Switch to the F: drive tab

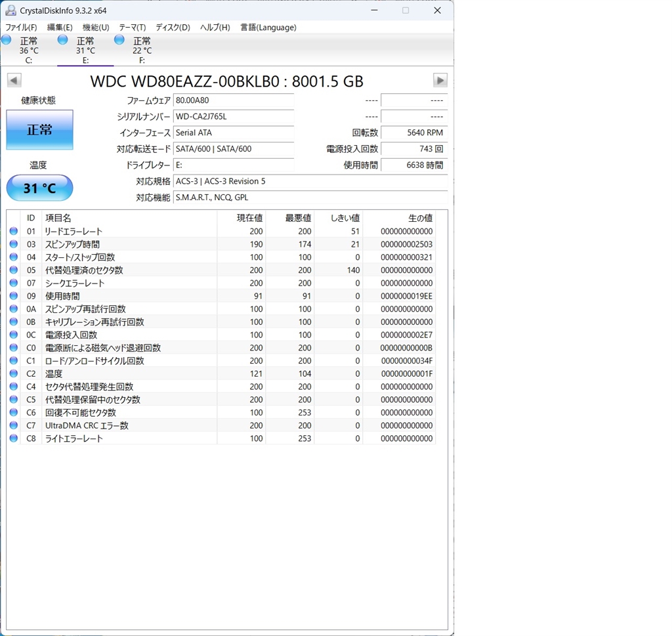coord(142,51)
